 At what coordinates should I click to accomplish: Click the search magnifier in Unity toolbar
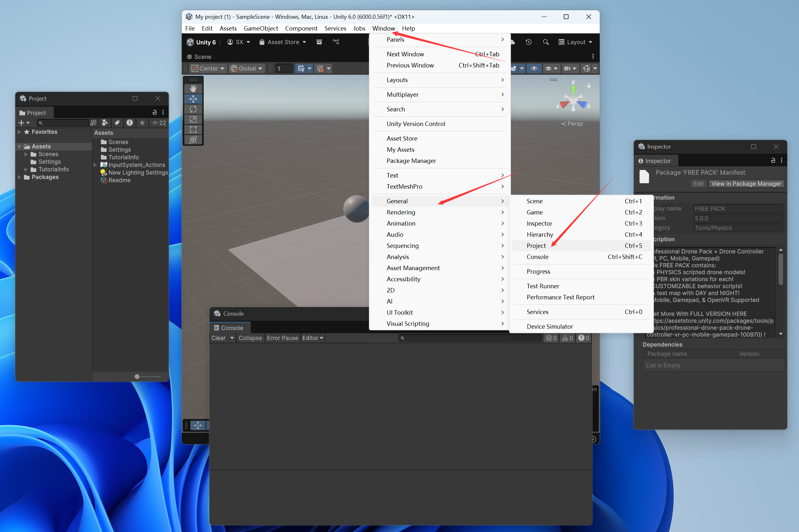coord(545,42)
